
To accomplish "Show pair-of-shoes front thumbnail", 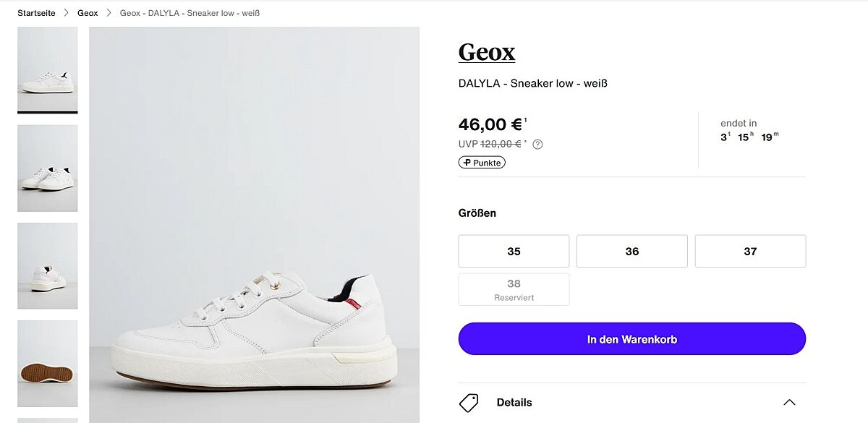I will tap(48, 168).
